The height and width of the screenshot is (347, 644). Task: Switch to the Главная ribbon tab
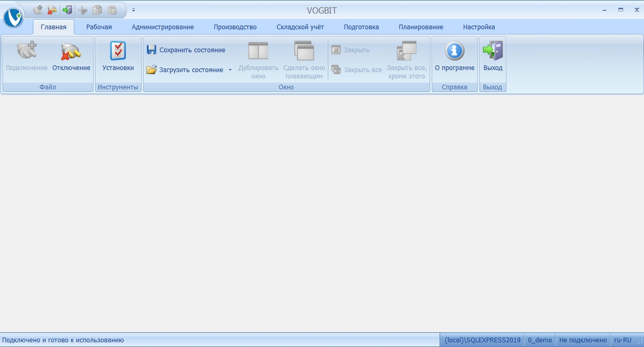53,27
